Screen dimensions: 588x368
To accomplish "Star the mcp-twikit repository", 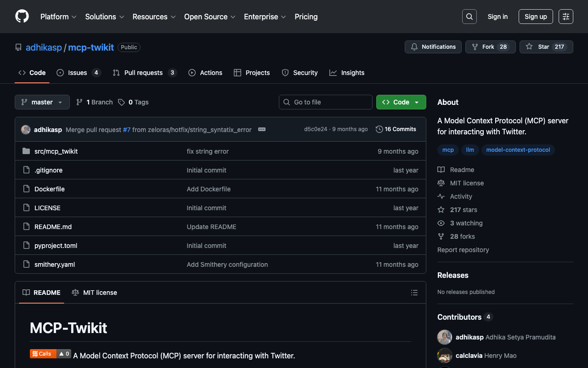I will [x=546, y=47].
